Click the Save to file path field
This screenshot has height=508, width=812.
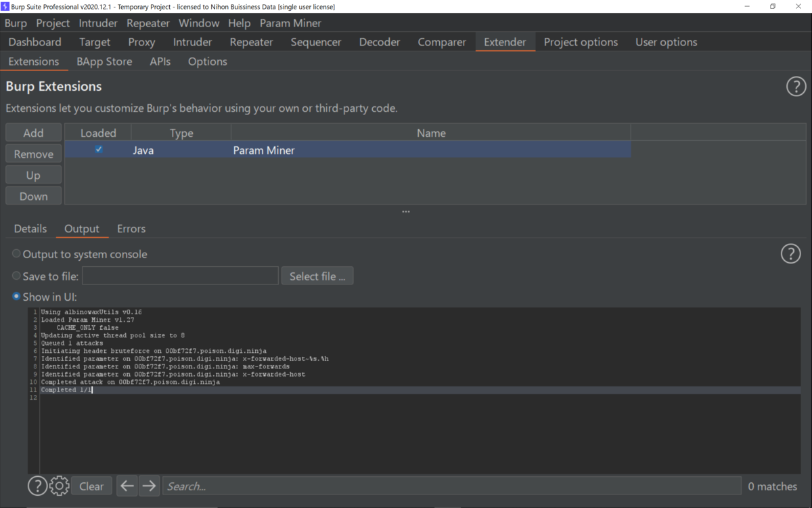click(180, 276)
